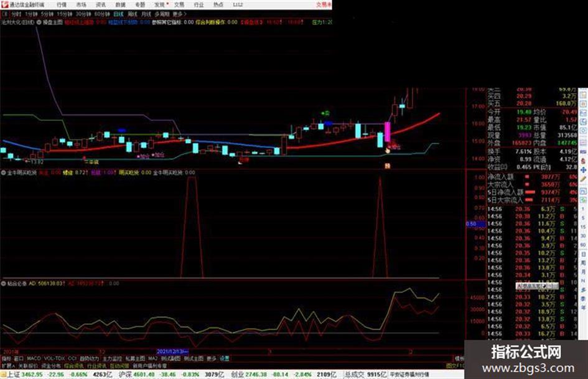Click the 2021/12/13 date marker on timeline
The width and height of the screenshot is (588, 379).
point(172,352)
